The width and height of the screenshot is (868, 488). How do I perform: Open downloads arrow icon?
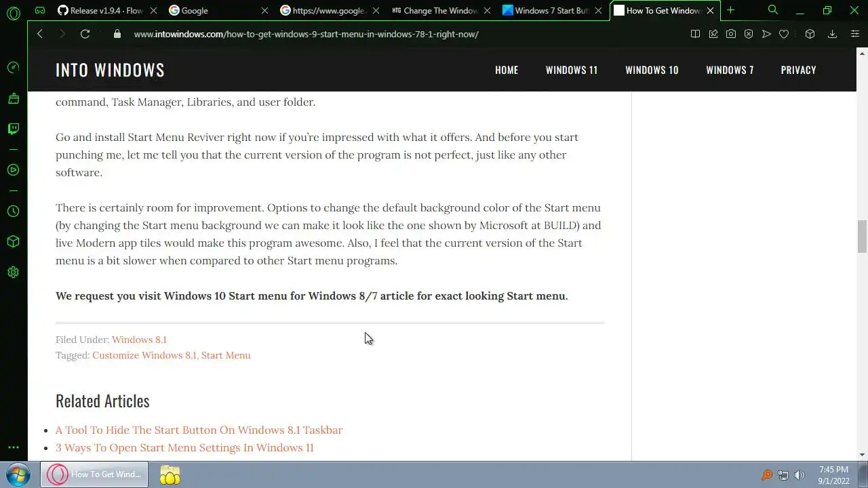coord(833,34)
